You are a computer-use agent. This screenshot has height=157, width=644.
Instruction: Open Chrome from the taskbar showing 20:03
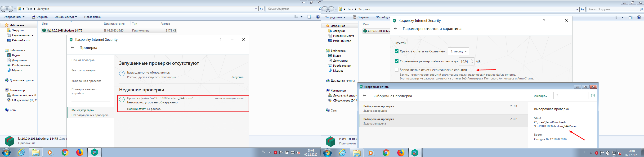coord(65,152)
